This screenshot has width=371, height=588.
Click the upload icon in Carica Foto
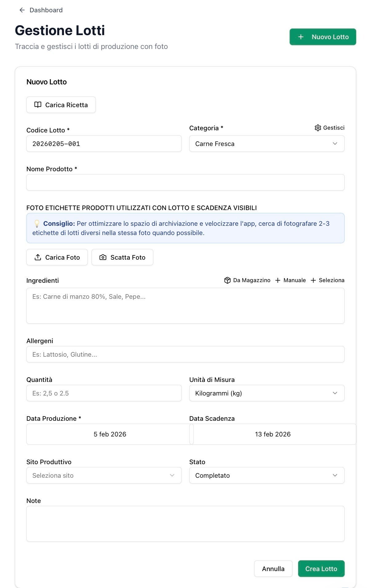38,257
